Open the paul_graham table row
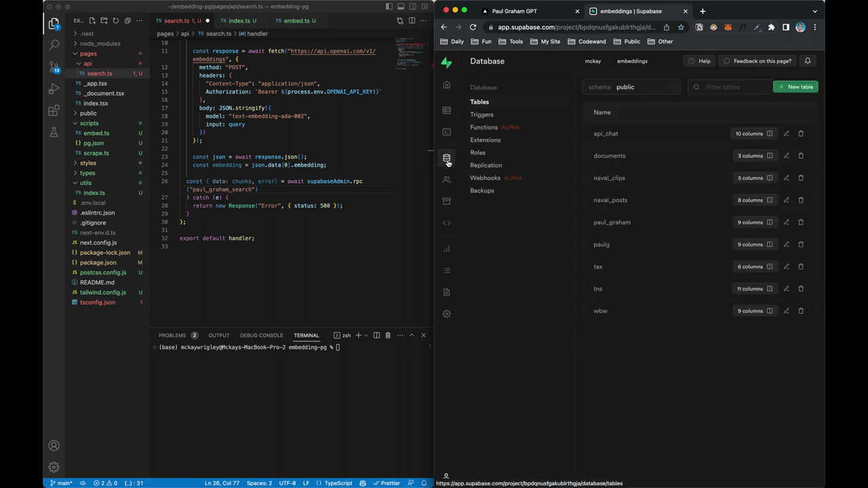 [700, 222]
